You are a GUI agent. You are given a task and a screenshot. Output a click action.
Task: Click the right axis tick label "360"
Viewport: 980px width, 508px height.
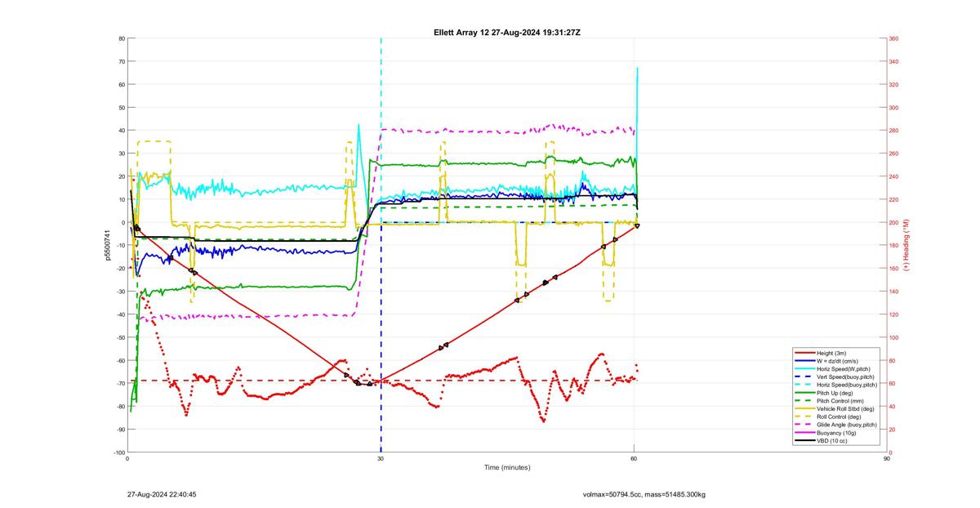point(893,38)
